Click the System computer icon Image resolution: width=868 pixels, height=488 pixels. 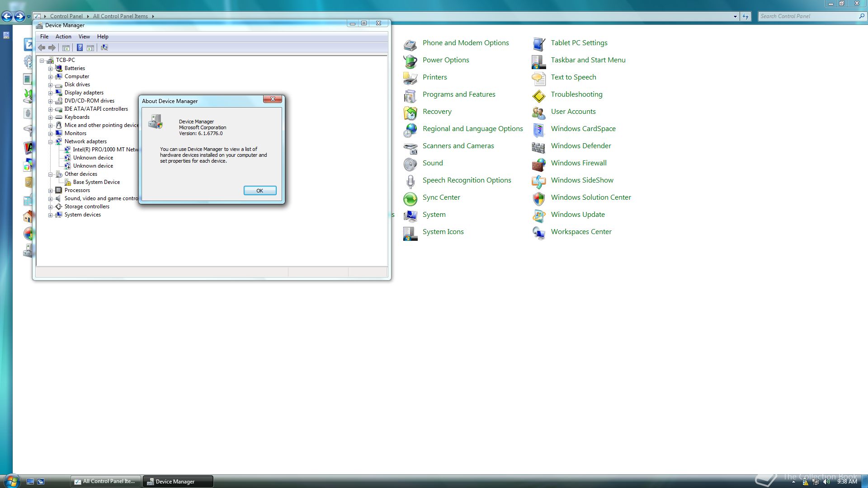(410, 216)
